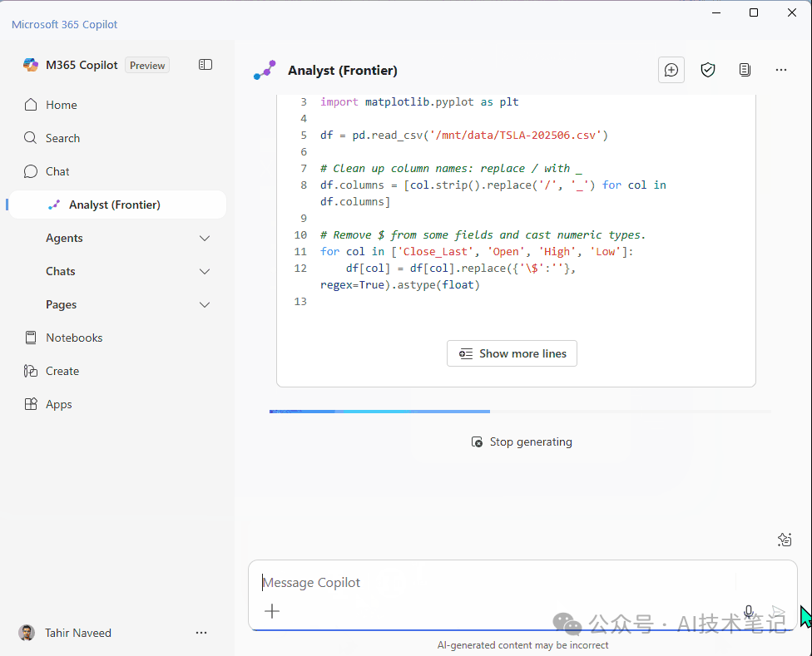Click the Tahir Naveed profile avatar

[27, 632]
